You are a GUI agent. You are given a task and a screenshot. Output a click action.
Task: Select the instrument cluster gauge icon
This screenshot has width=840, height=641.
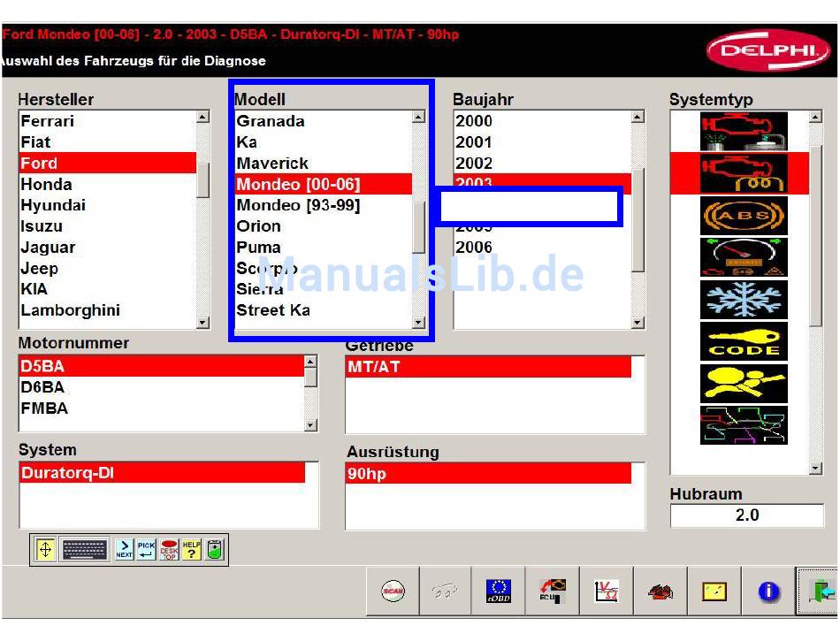click(744, 257)
